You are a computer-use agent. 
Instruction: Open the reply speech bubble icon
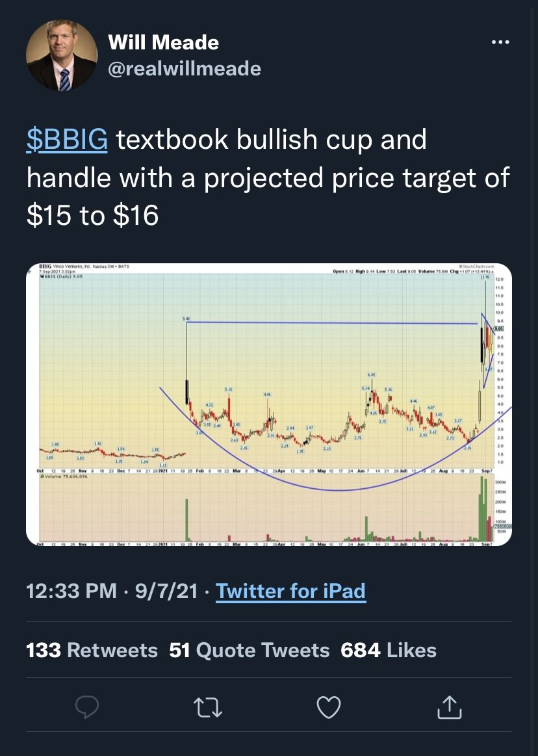(x=87, y=707)
